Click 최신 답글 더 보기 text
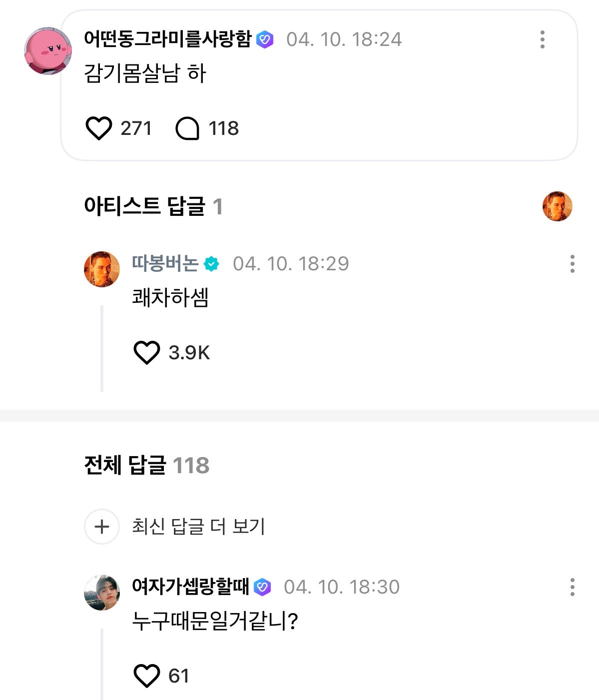Viewport: 599px width, 700px height. [198, 527]
